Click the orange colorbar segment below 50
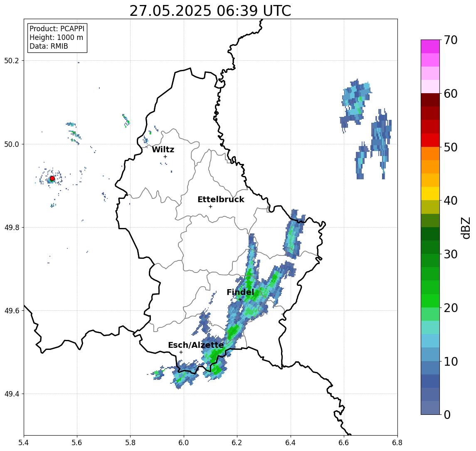 coord(430,154)
